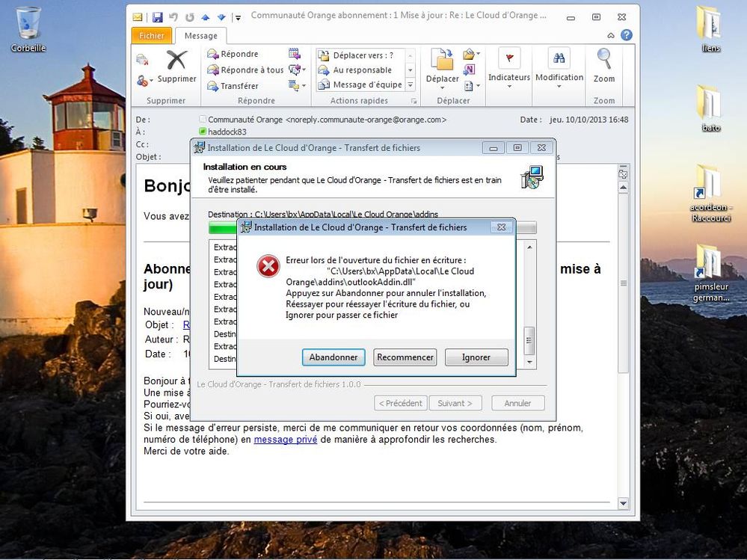
Task: Open the Outlook Help question mark icon
Action: 627,34
